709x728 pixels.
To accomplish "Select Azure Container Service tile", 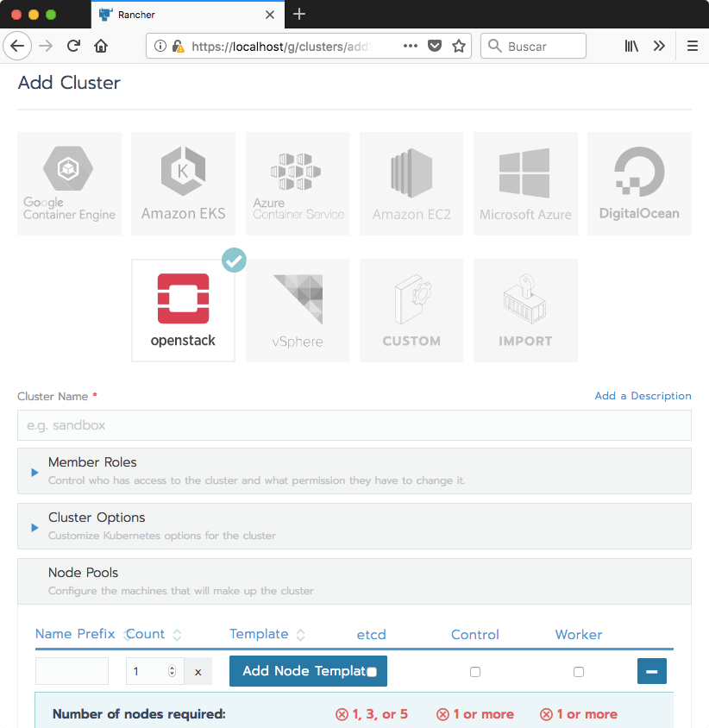I will point(298,184).
